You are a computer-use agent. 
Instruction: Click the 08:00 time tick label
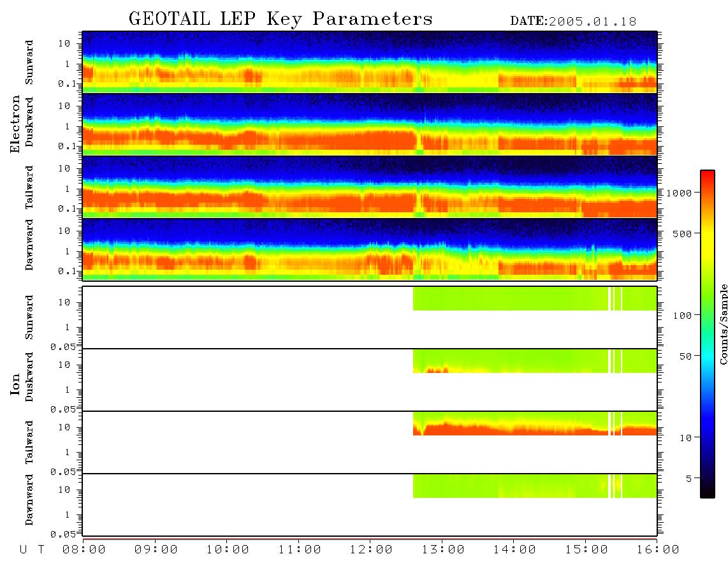[84, 550]
